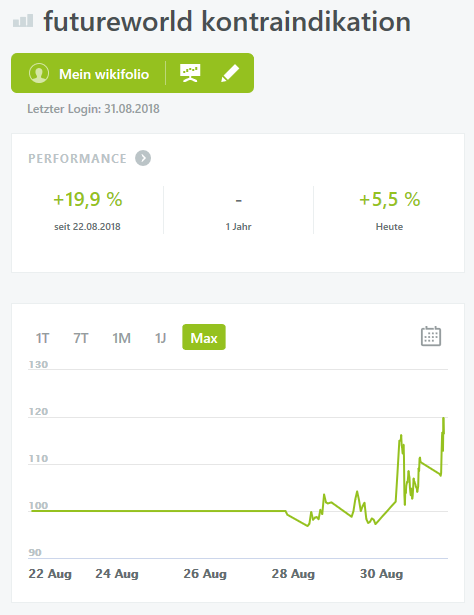Click the +5,5 % Heute value
Screen dimensions: 474x615
click(x=390, y=199)
